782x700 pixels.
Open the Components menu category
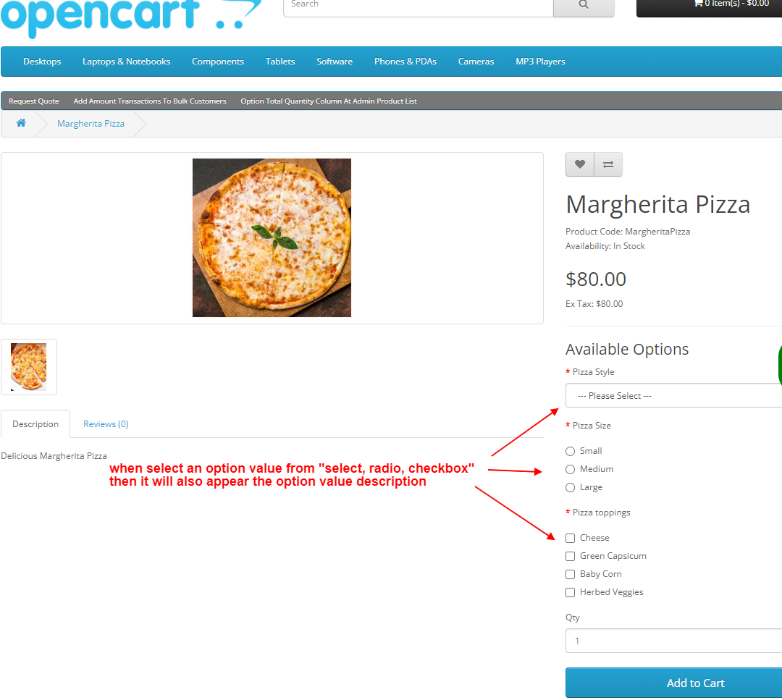[218, 62]
